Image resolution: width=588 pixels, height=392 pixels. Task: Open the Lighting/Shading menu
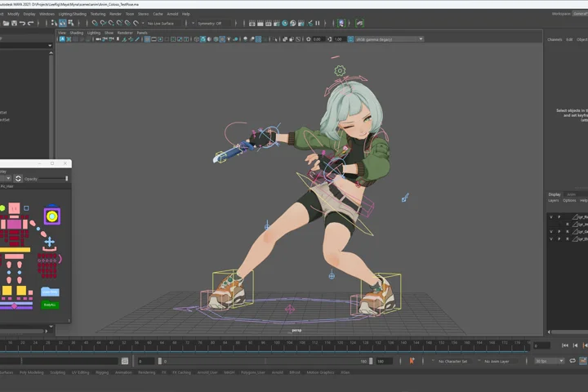[x=73, y=14]
